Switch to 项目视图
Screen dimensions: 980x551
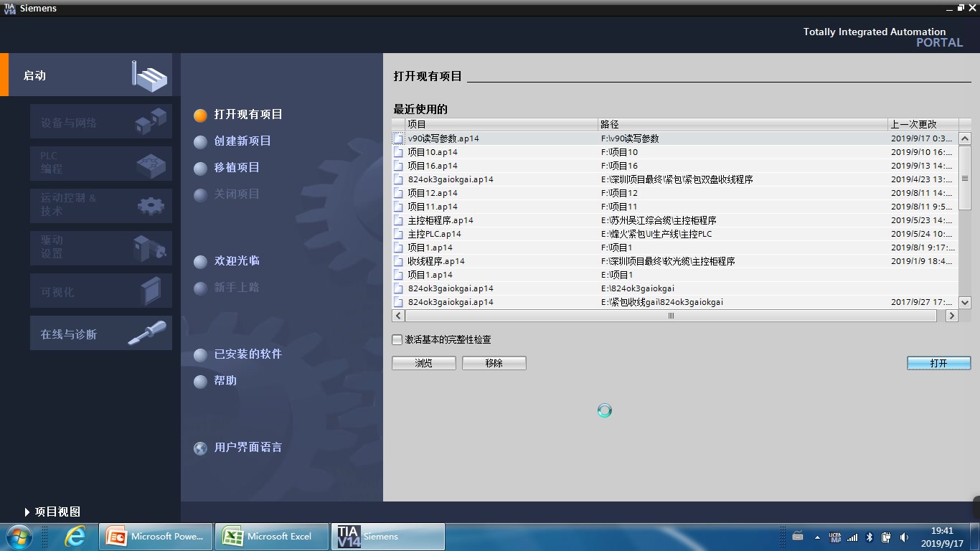coord(57,512)
